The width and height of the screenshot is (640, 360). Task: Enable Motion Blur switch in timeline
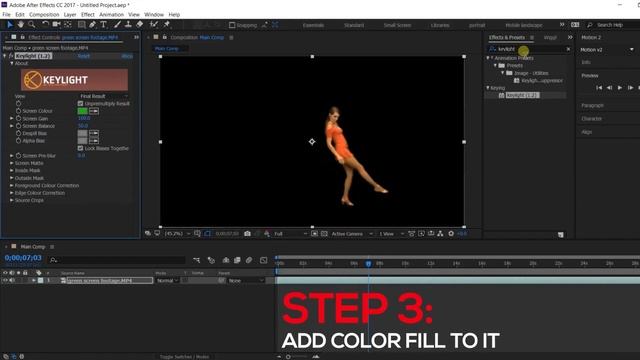click(x=249, y=260)
